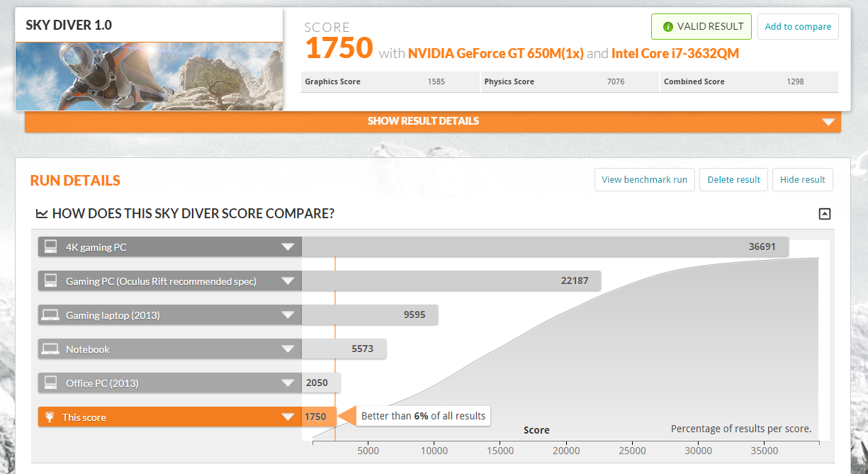
Task: Click the 5573 bar for Notebook
Action: tap(344, 349)
